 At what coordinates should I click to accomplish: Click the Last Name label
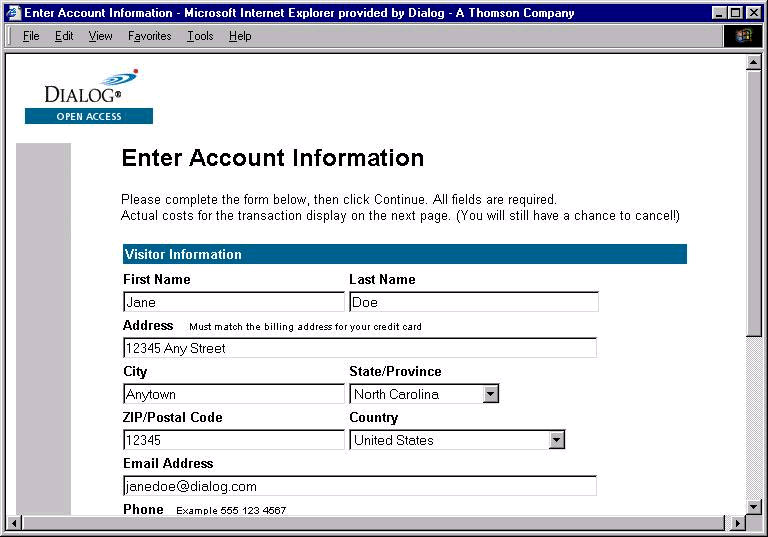pyautogui.click(x=382, y=279)
